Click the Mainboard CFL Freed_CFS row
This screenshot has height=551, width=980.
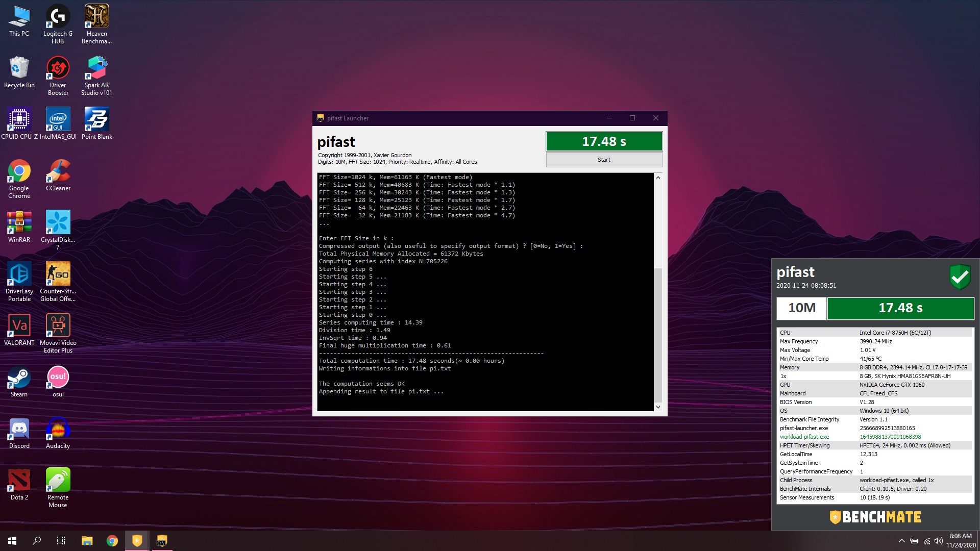click(875, 393)
